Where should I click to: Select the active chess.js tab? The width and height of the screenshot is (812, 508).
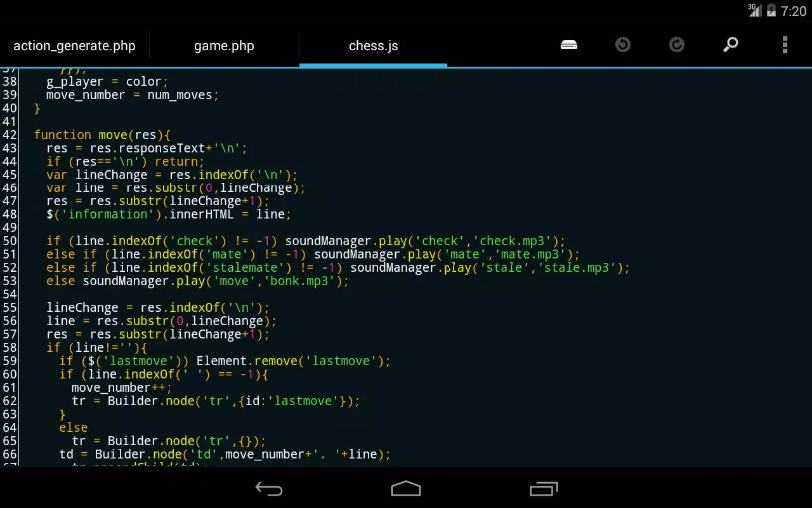click(x=373, y=45)
